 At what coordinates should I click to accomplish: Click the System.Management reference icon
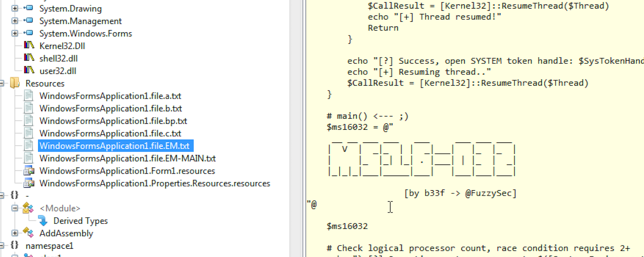(x=28, y=21)
